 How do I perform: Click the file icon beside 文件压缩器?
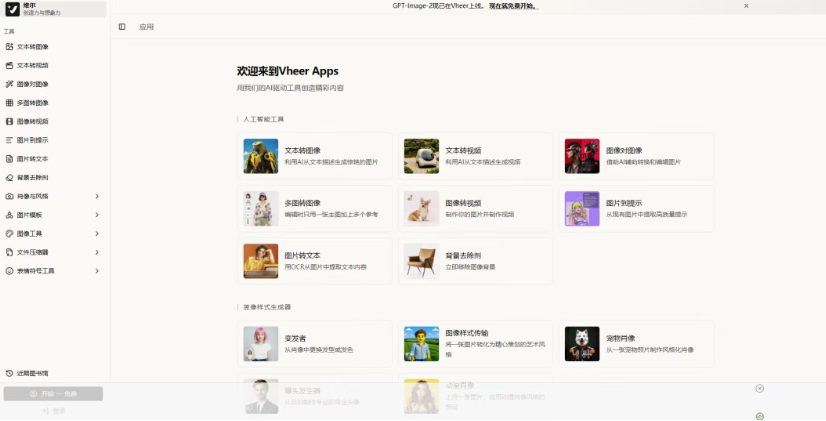click(9, 252)
